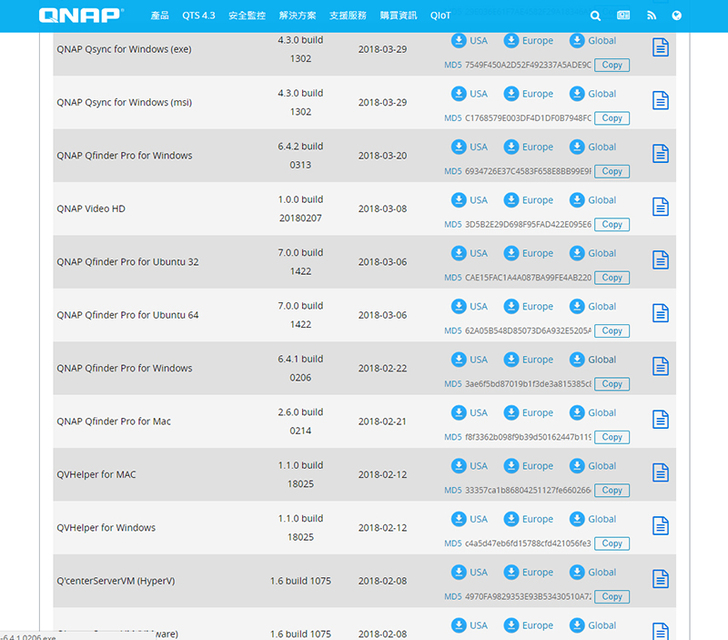Open release notes for Qsync Windows (exe)
This screenshot has width=728, height=640.
(x=660, y=47)
